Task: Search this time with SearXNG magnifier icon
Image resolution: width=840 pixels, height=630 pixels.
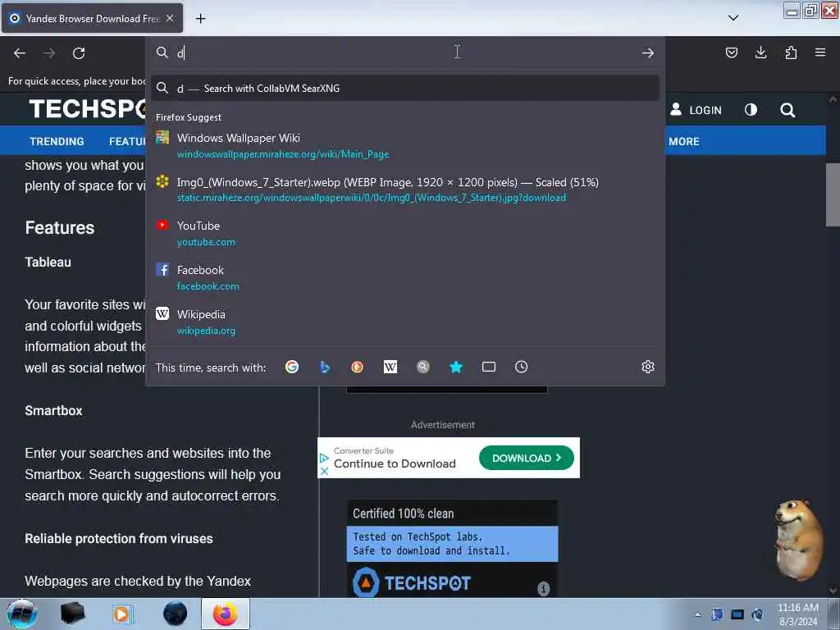Action: 423,367
